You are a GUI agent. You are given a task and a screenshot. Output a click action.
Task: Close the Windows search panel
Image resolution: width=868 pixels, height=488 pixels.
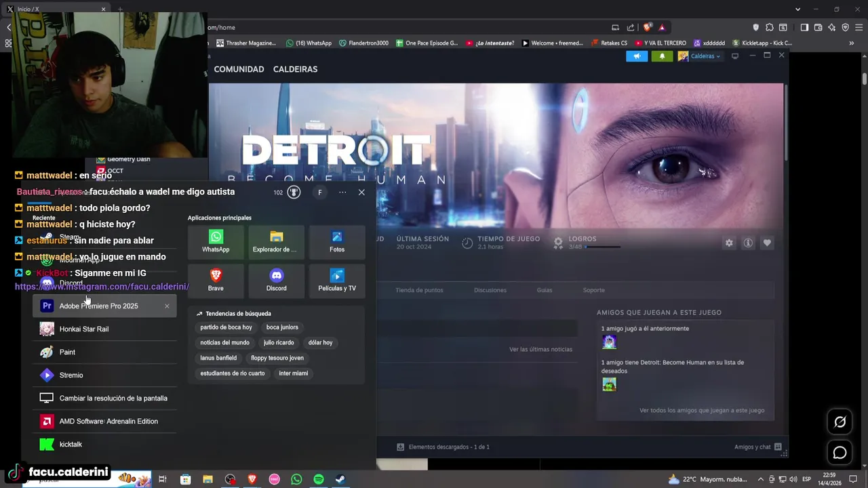361,192
